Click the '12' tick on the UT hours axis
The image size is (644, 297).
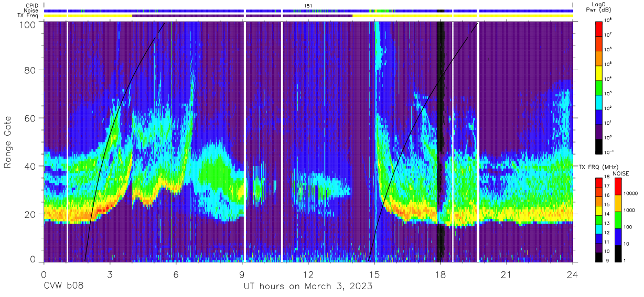coord(308,274)
